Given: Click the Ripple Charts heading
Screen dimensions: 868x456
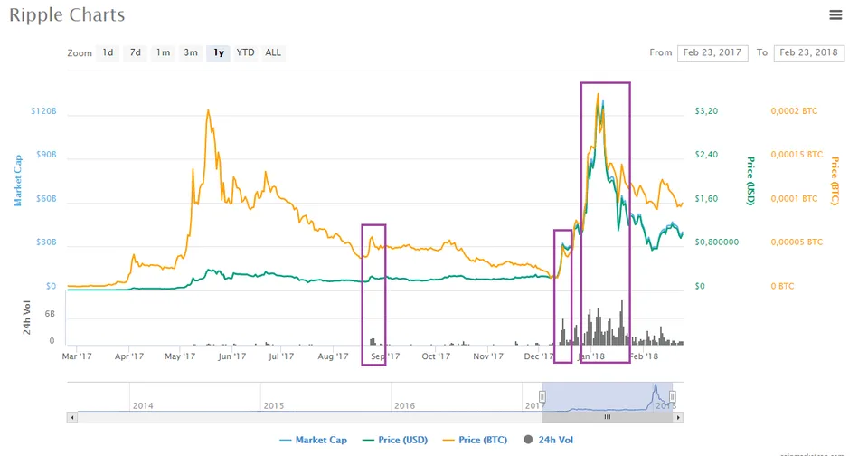Looking at the screenshot, I should [x=67, y=15].
